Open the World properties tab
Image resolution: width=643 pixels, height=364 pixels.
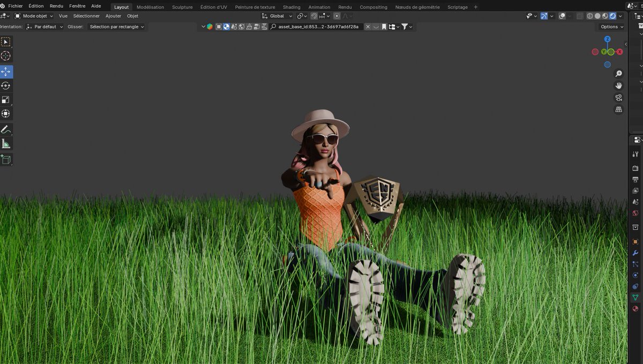(x=635, y=213)
